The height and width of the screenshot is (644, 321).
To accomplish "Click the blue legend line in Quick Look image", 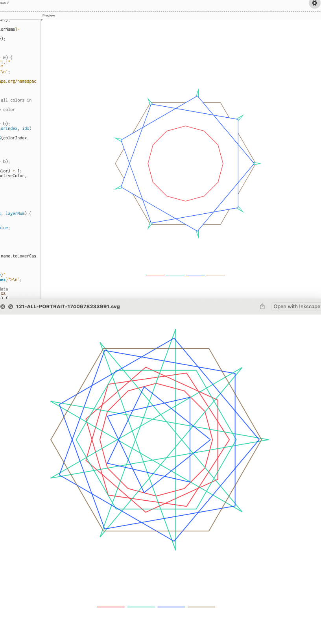I will [171, 607].
